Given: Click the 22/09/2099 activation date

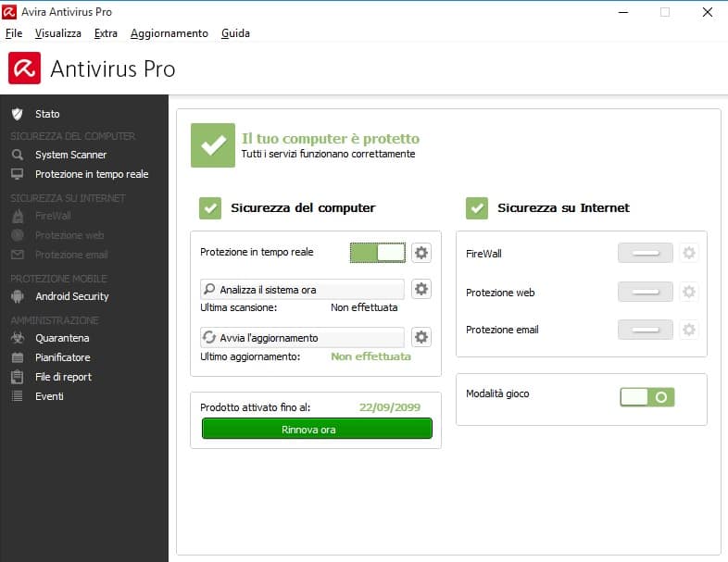Looking at the screenshot, I should [x=390, y=407].
